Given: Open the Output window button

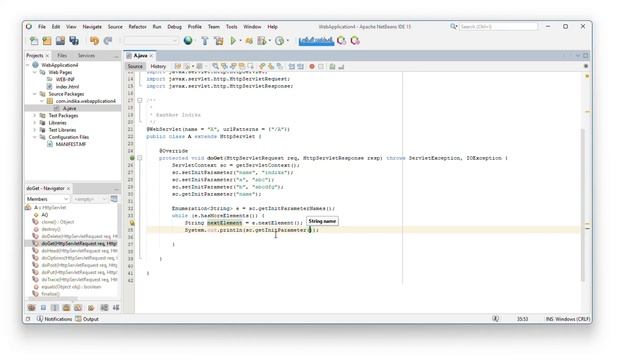Looking at the screenshot, I should point(87,319).
